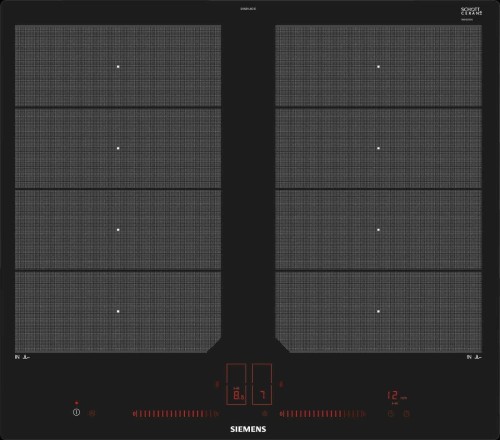
Task: Tap the timer clock icon
Action: click(x=391, y=414)
